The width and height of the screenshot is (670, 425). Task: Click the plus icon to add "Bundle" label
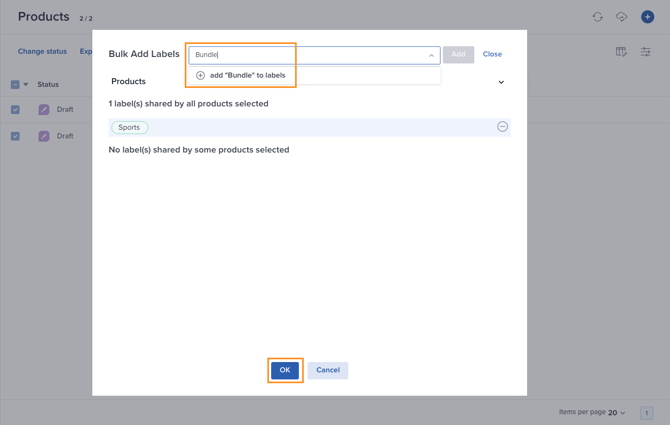(x=200, y=75)
